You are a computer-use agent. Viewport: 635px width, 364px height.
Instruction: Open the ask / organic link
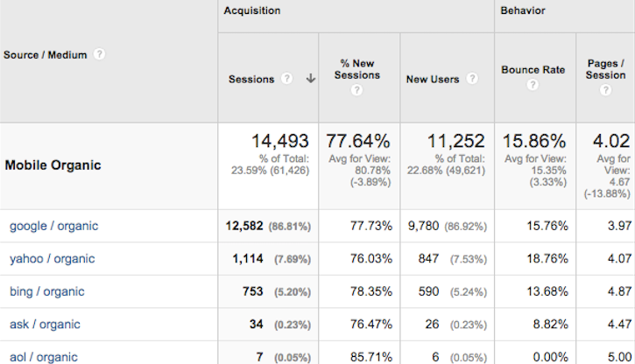coord(45,324)
